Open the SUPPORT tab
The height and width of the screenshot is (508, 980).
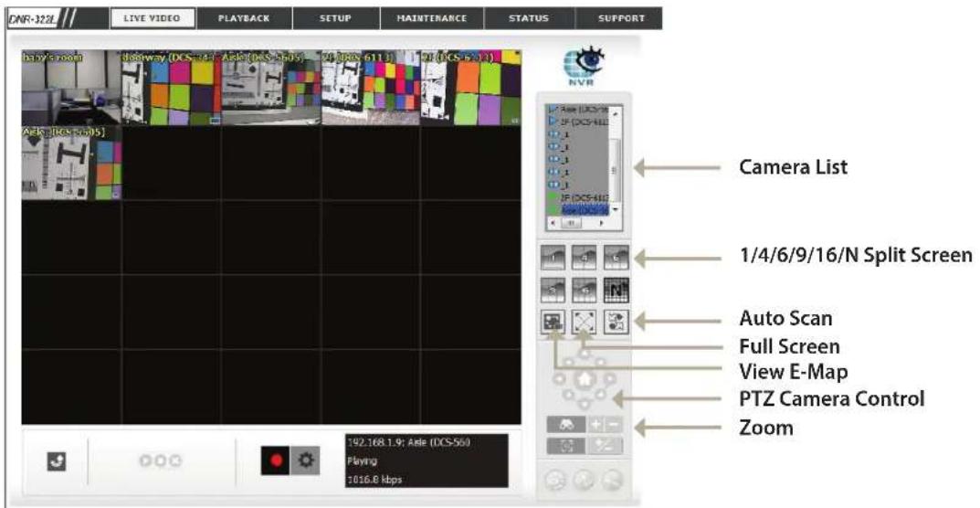coord(618,18)
